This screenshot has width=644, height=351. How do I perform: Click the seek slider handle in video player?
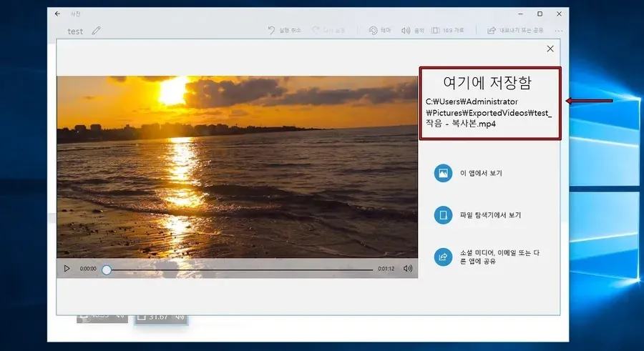coord(107,270)
